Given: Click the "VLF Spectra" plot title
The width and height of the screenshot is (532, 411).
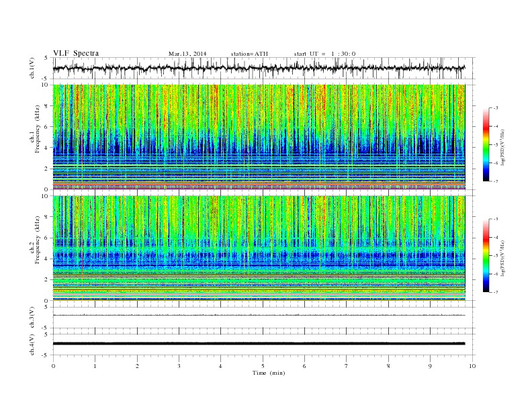Looking at the screenshot, I should 76,53.
